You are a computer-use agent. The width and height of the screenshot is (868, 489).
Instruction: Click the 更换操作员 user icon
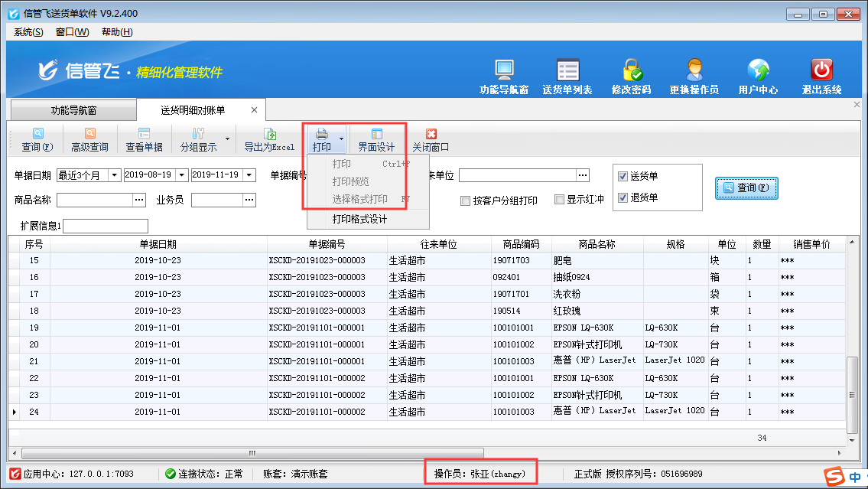pos(694,70)
